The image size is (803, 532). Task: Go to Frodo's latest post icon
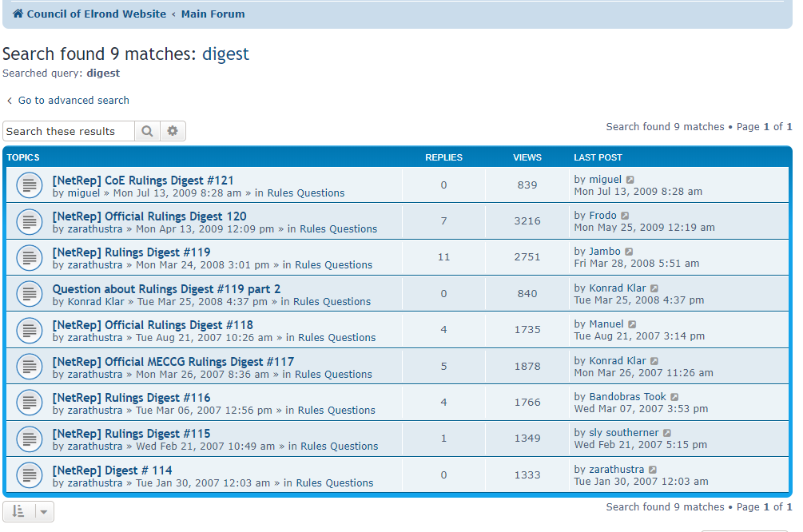click(x=625, y=216)
